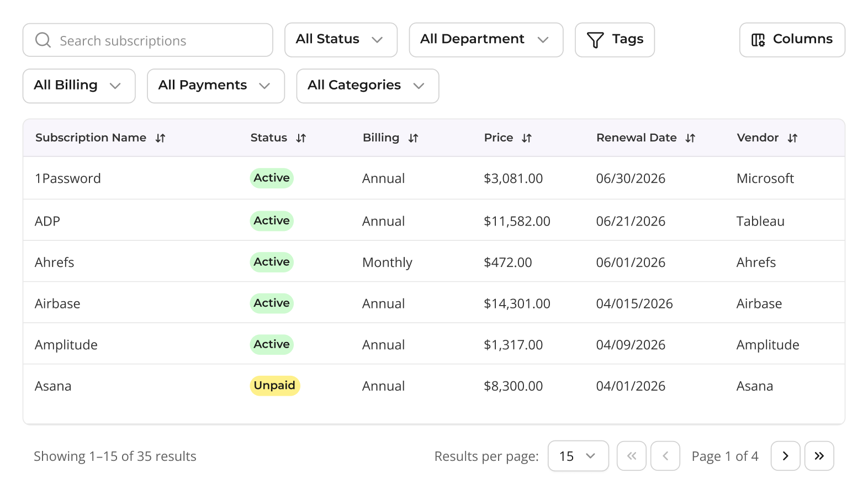Click renewal date 04/01/2026

(x=631, y=386)
